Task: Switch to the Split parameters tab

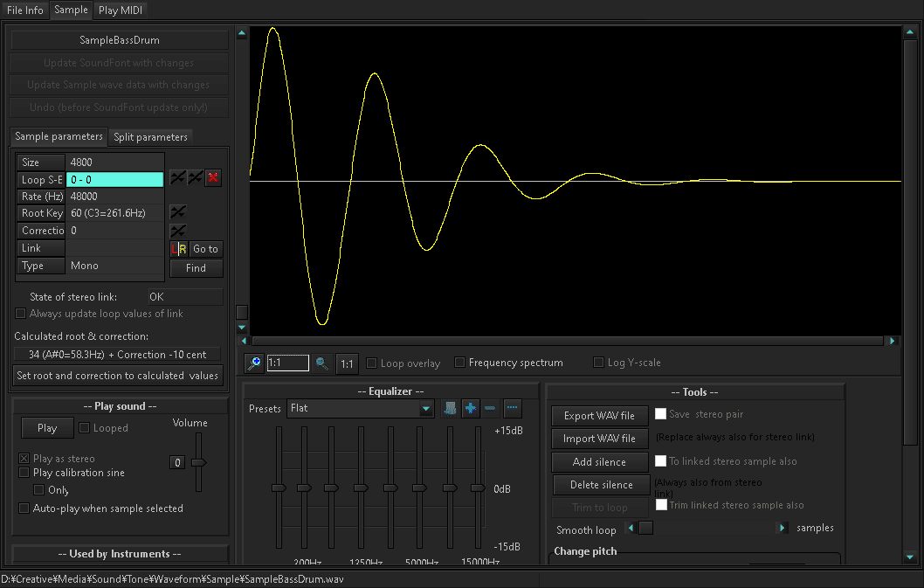Action: 151,136
